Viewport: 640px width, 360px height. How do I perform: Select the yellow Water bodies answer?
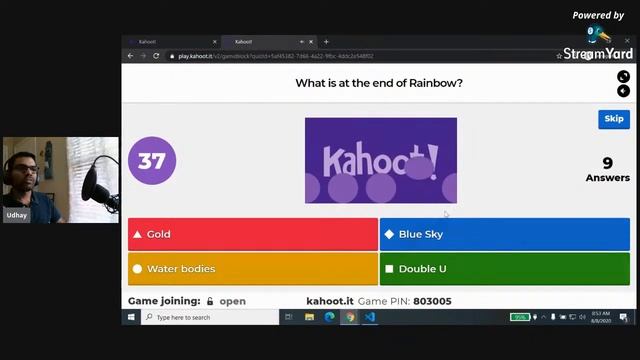253,269
